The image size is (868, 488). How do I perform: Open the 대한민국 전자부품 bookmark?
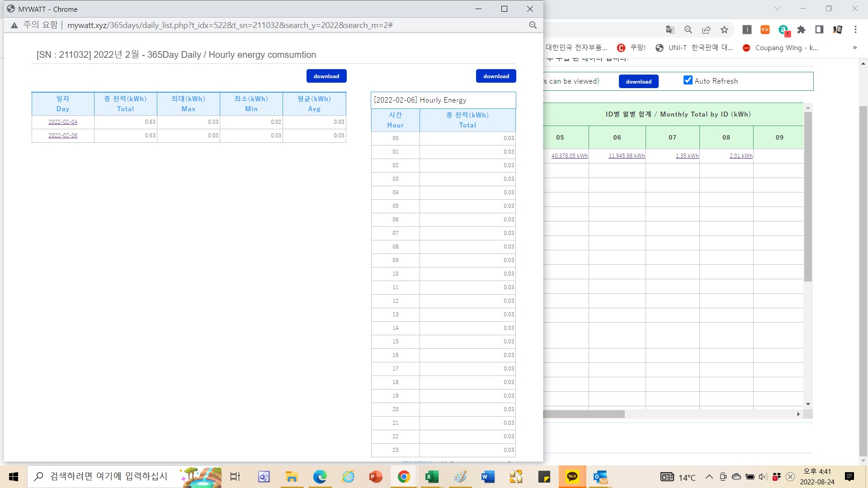576,47
